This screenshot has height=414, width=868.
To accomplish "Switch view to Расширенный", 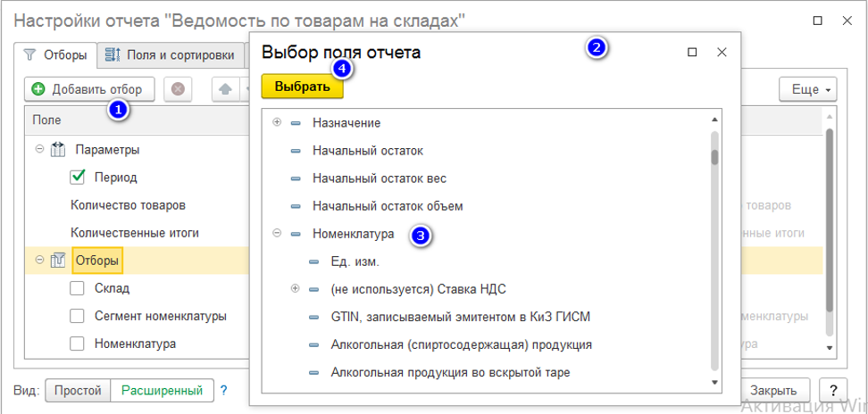I will tap(162, 391).
